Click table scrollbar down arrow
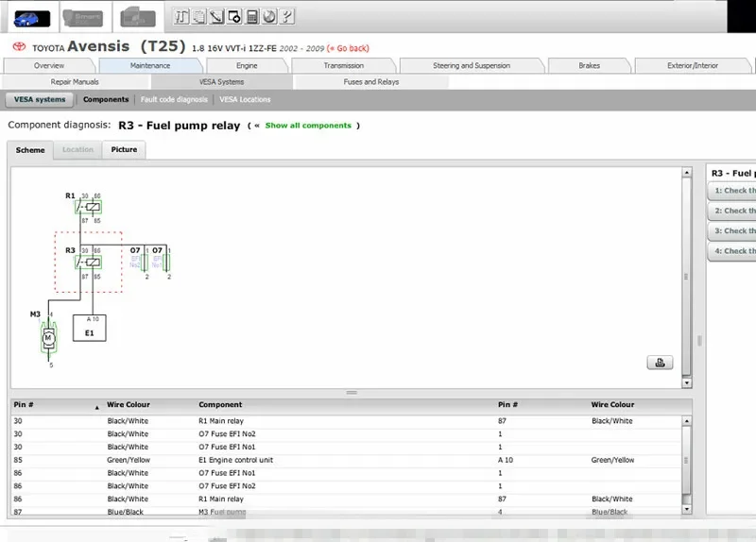756x542 pixels. 687,509
